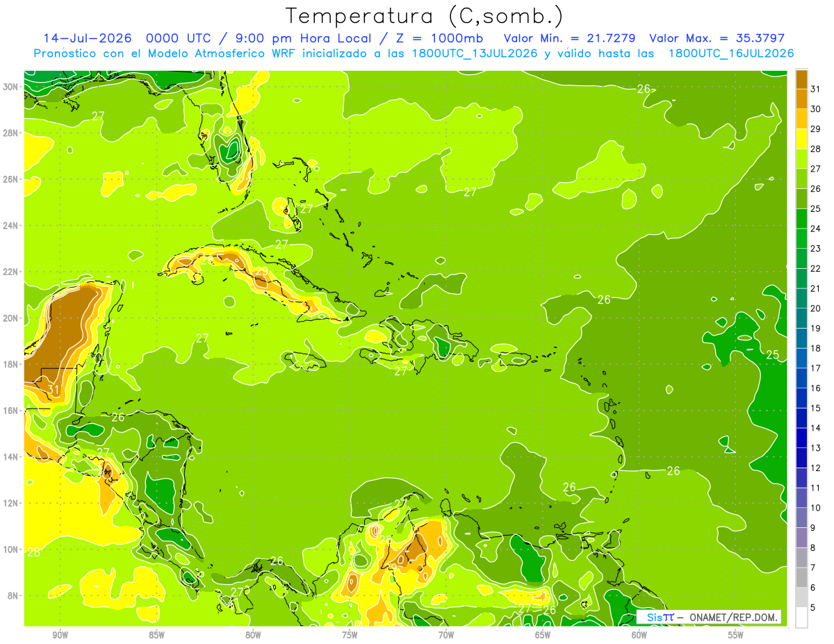
Task: Click "Valor Min. = 21.7279" readout
Action: coord(570,38)
